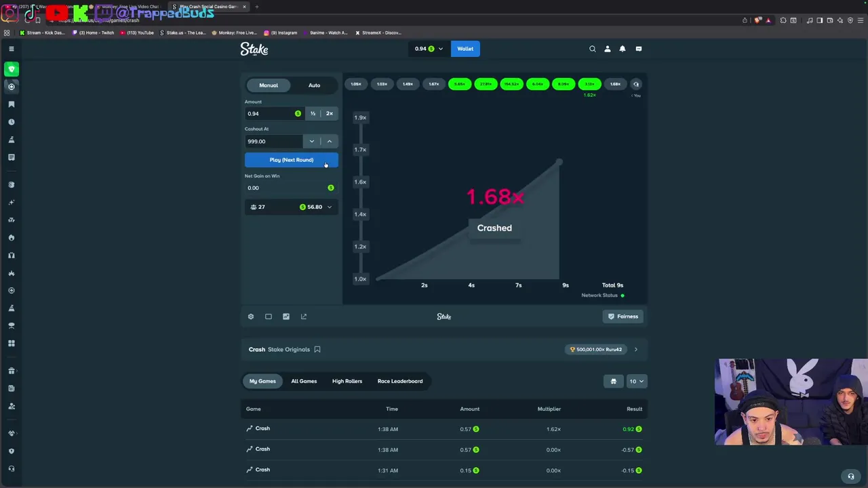Viewport: 868px width, 488px height.
Task: Click the Amount input field
Action: tap(274, 114)
